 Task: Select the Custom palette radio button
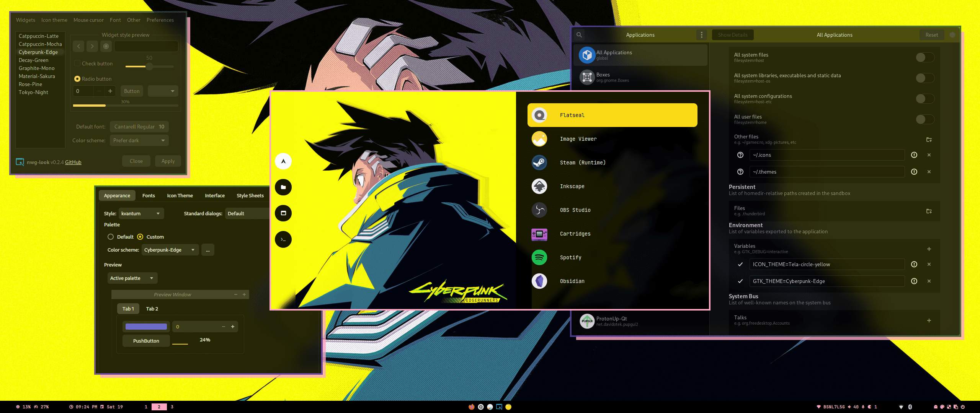point(140,236)
